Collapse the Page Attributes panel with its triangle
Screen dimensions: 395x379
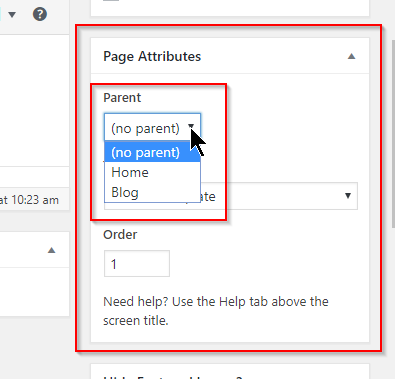tap(351, 56)
